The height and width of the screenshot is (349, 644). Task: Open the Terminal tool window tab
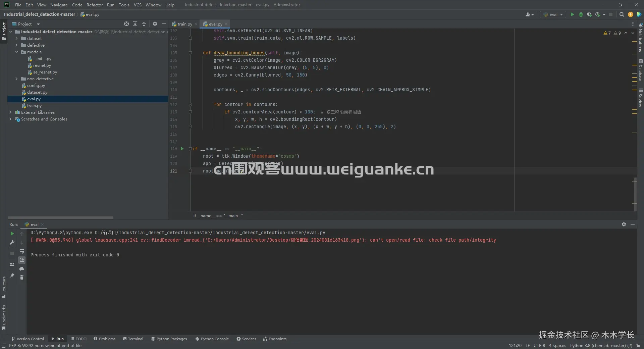click(x=133, y=339)
